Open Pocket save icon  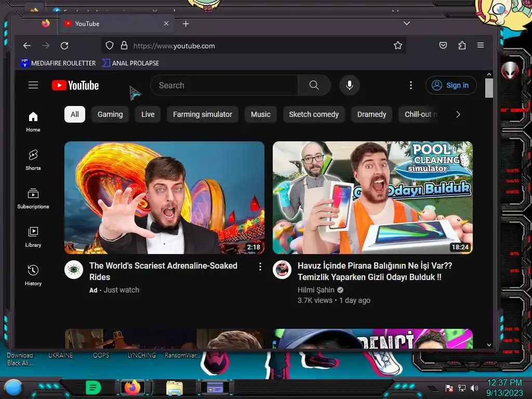(x=443, y=46)
